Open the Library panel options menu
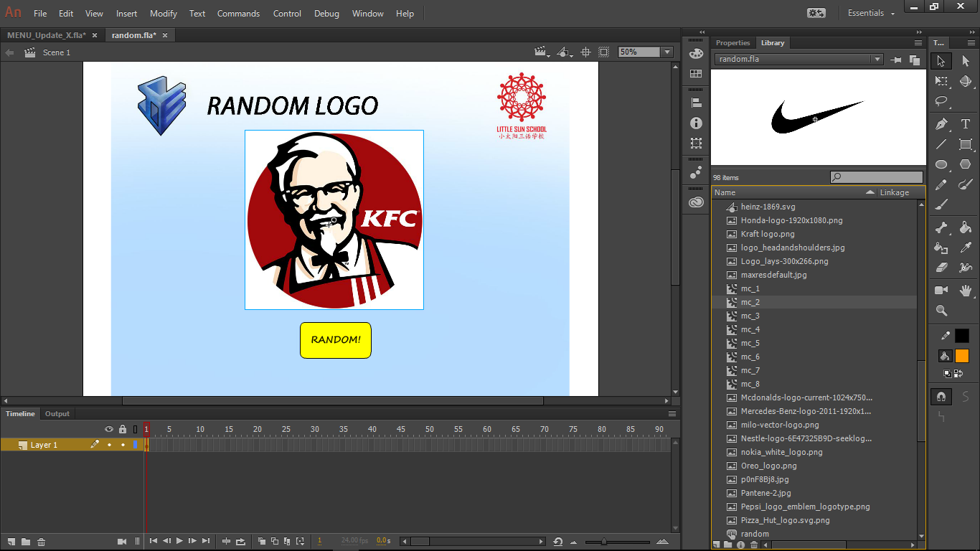980x551 pixels. pyautogui.click(x=918, y=43)
